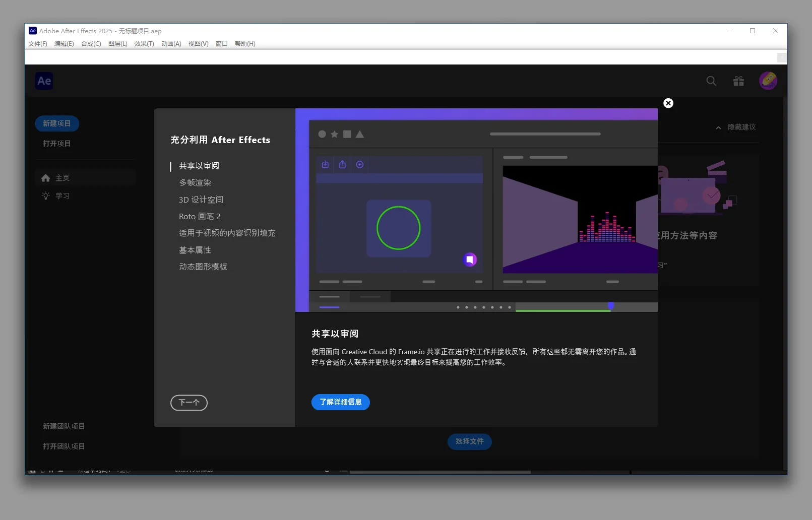
Task: Select 动态图形模板 in the feature list
Action: (203, 267)
